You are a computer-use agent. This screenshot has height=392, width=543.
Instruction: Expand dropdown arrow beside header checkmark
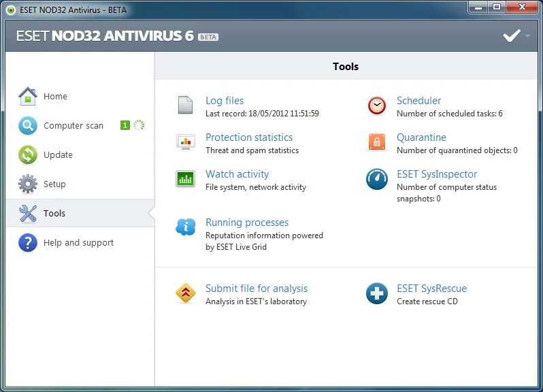[527, 35]
